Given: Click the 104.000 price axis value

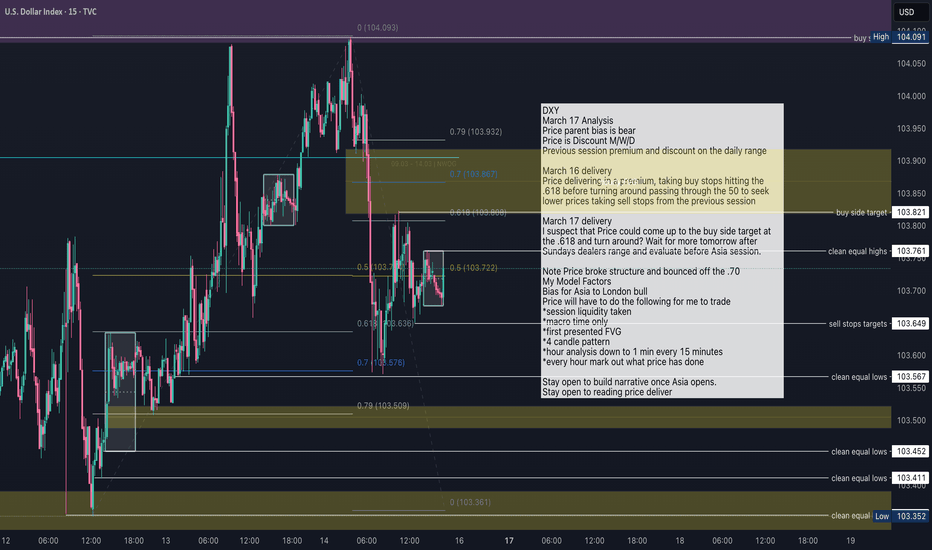Looking at the screenshot, I should pyautogui.click(x=911, y=96).
